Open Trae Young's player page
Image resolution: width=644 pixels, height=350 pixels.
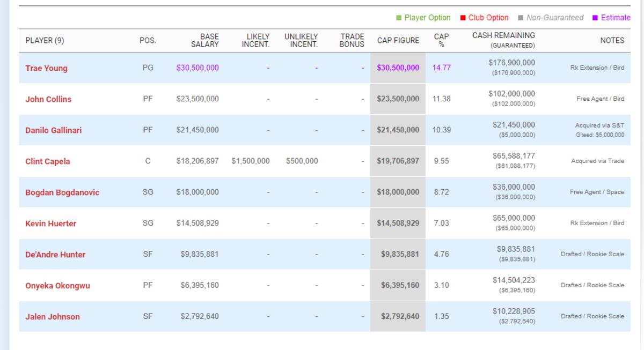click(x=46, y=68)
